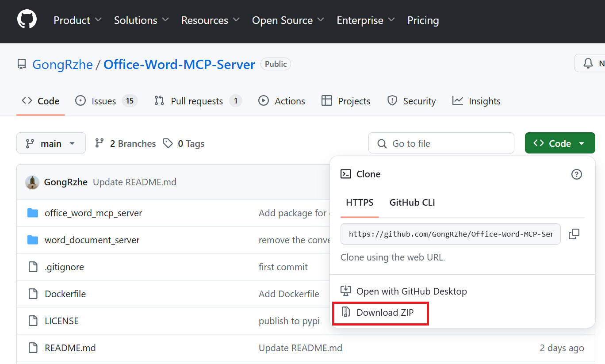
Task: Expand the Solutions menu
Action: (x=142, y=20)
